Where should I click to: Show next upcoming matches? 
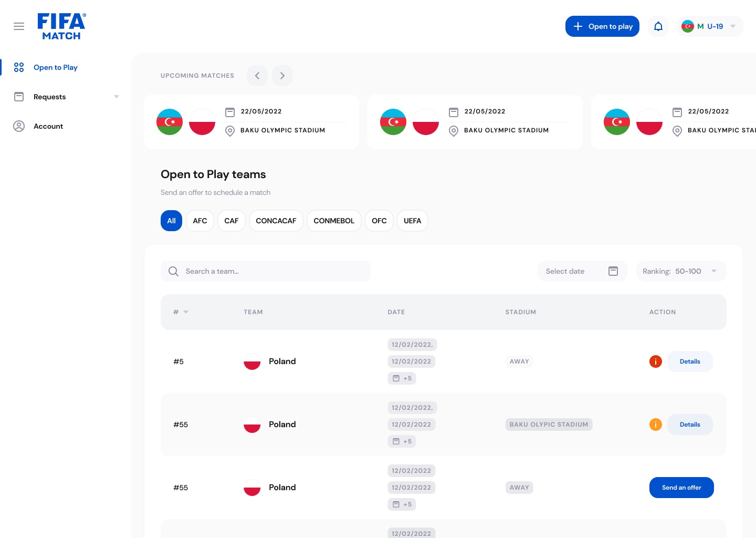click(x=282, y=76)
